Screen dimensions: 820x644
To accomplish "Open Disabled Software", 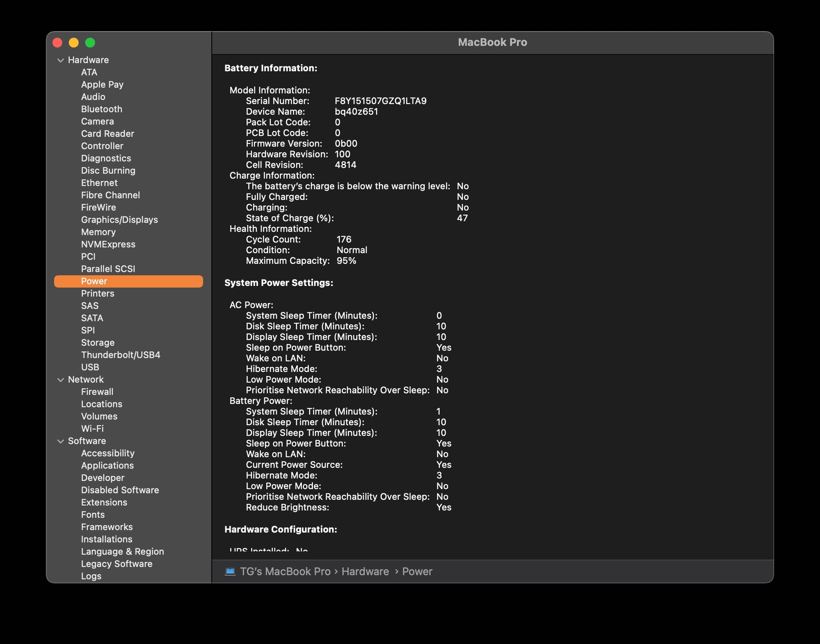I will 120,490.
